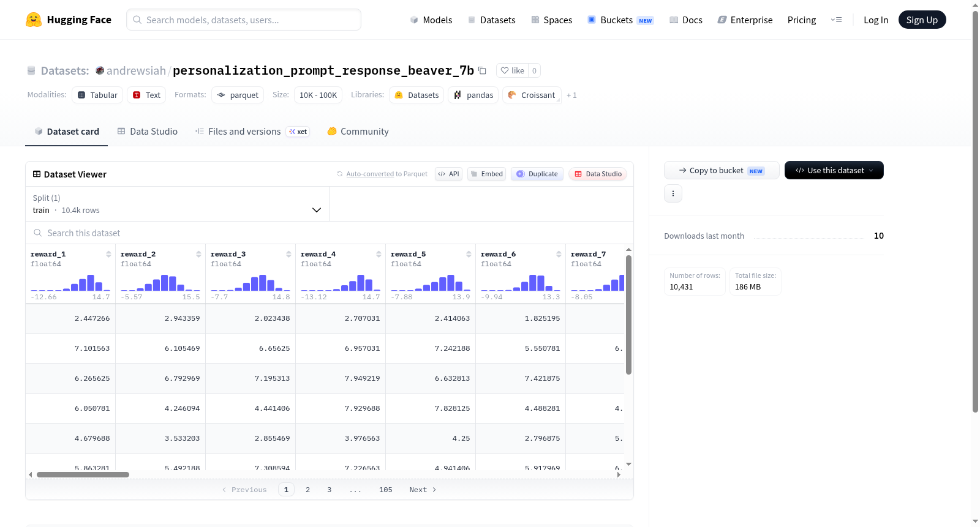The height and width of the screenshot is (527, 980).
Task: Open the Auto-converted to Parquet link
Action: pyautogui.click(x=386, y=174)
